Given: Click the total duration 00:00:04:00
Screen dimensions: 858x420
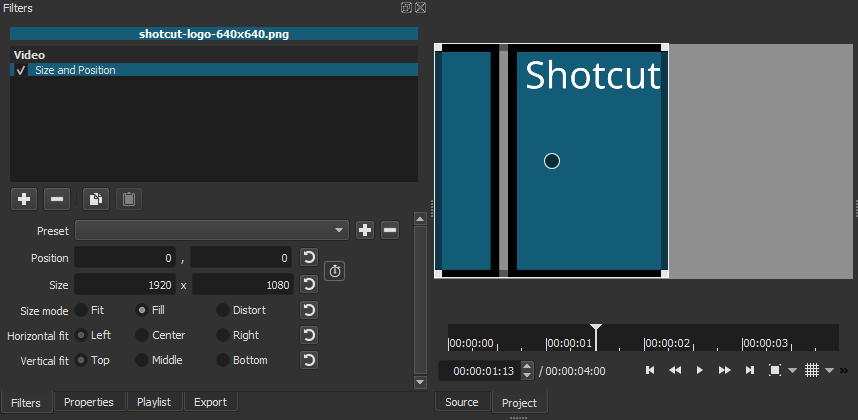Looking at the screenshot, I should pyautogui.click(x=576, y=371).
